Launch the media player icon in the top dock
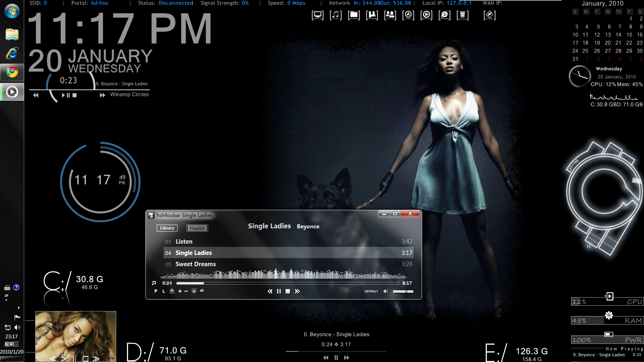644x362 pixels. (426, 15)
